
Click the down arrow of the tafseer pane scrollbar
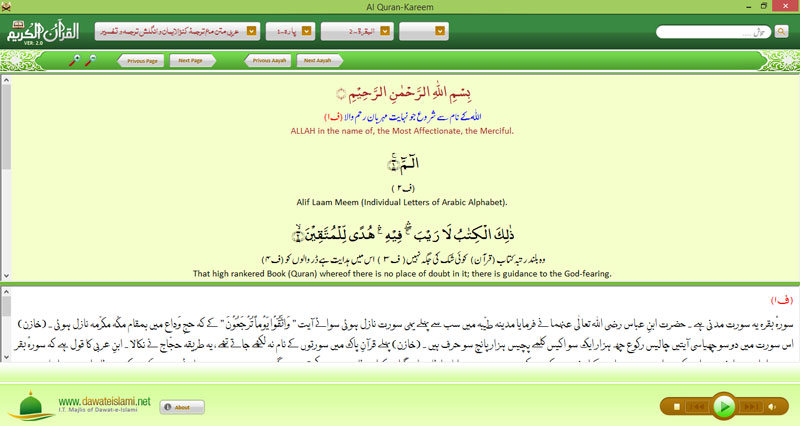6,357
